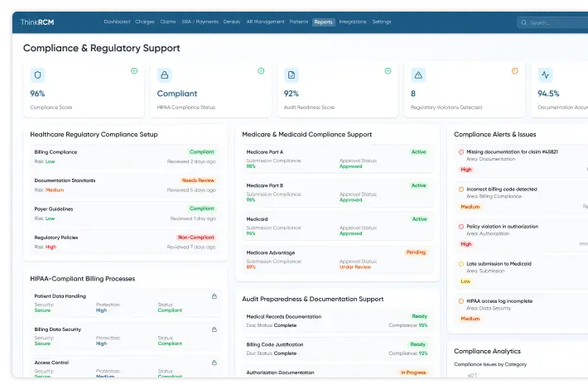Click the ThinkRCM logo

(x=37, y=22)
